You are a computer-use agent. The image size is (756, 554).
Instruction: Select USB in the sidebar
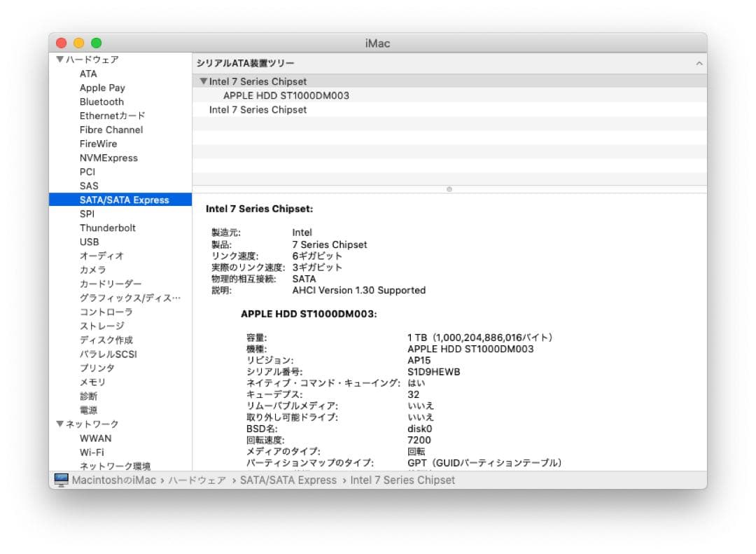(x=89, y=242)
